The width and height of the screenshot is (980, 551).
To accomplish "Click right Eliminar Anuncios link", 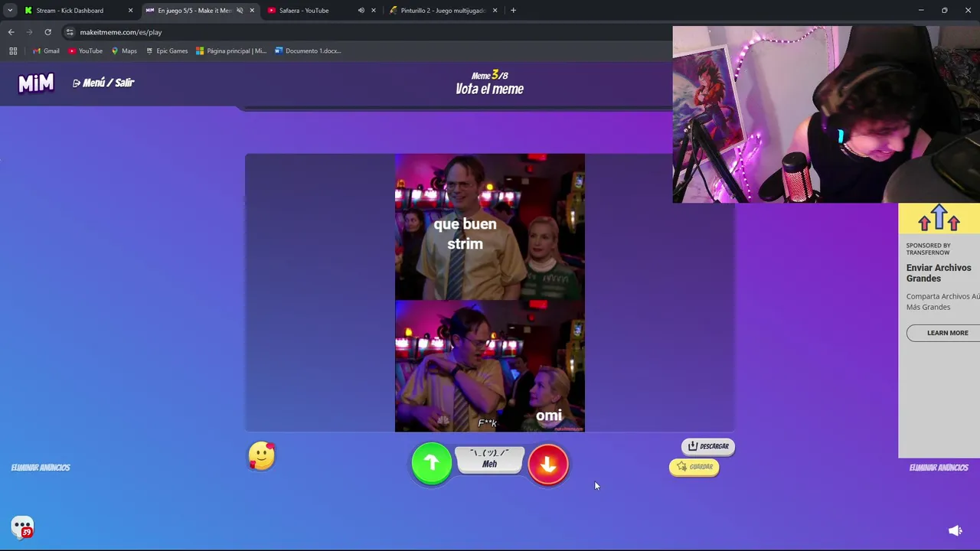I will (939, 468).
